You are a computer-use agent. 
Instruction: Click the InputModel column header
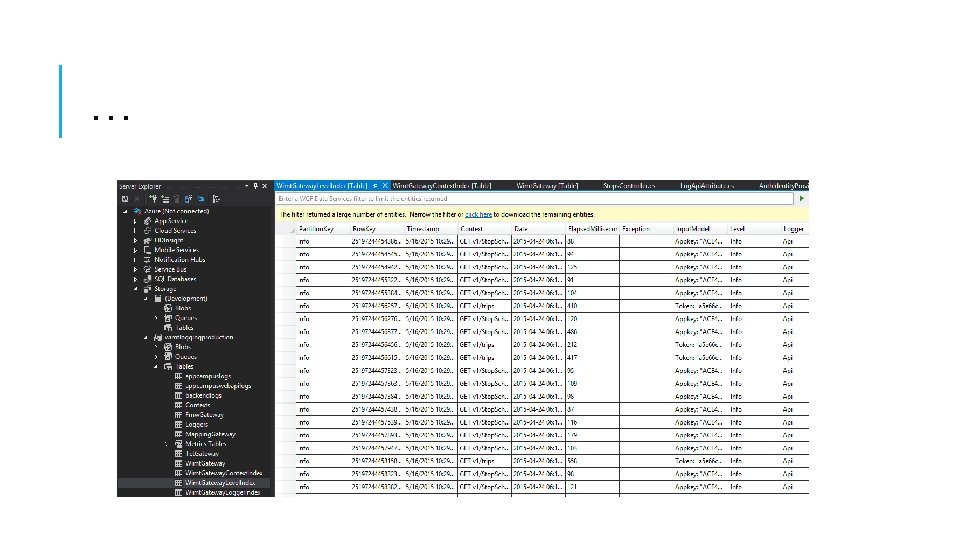pyautogui.click(x=700, y=229)
